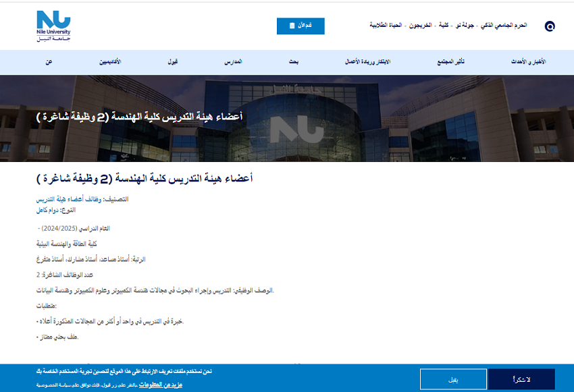The image size is (574, 392).
Task: Open the قبول navigation menu
Action: [x=173, y=62]
